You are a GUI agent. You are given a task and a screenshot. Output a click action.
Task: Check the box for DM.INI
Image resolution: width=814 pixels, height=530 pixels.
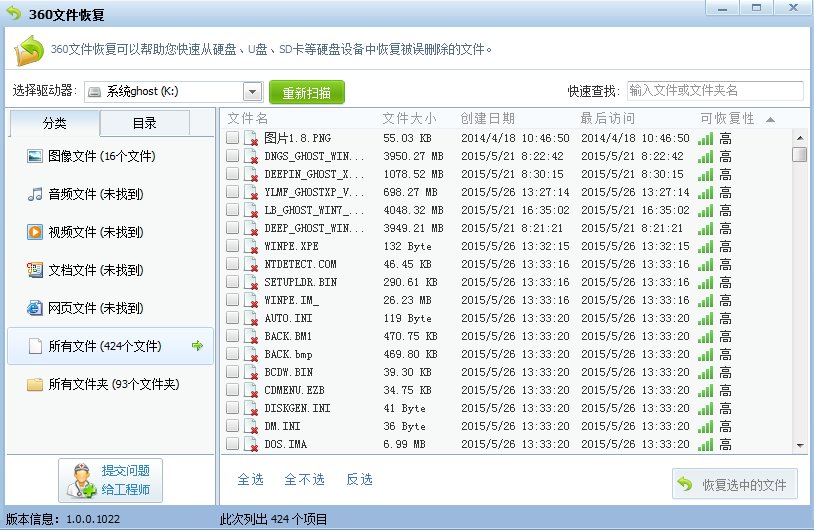(x=233, y=426)
